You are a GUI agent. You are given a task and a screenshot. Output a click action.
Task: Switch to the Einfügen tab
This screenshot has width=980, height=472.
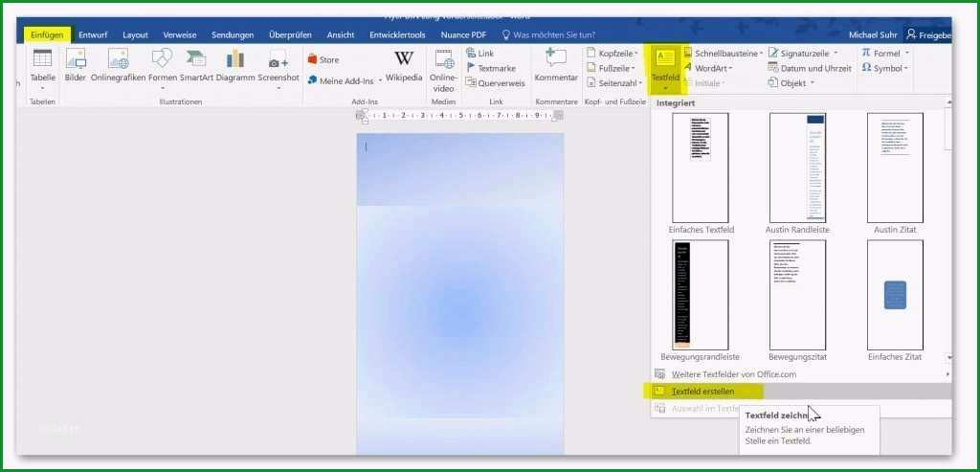pyautogui.click(x=47, y=35)
